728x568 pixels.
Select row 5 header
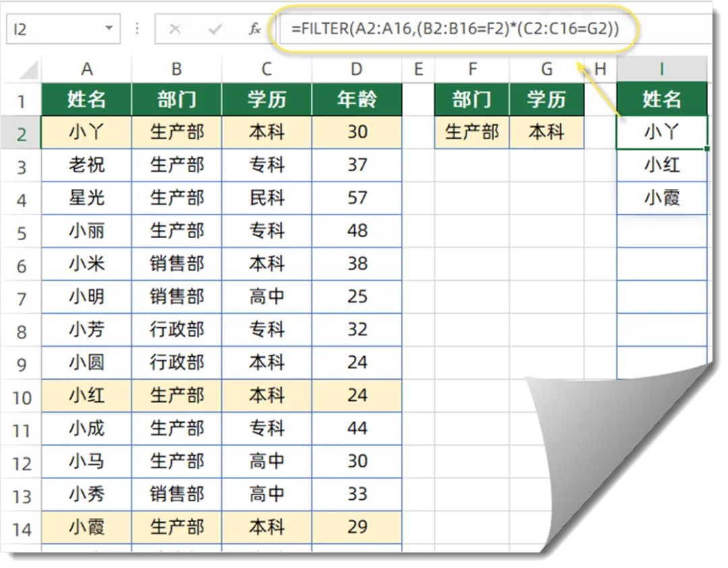coord(22,232)
